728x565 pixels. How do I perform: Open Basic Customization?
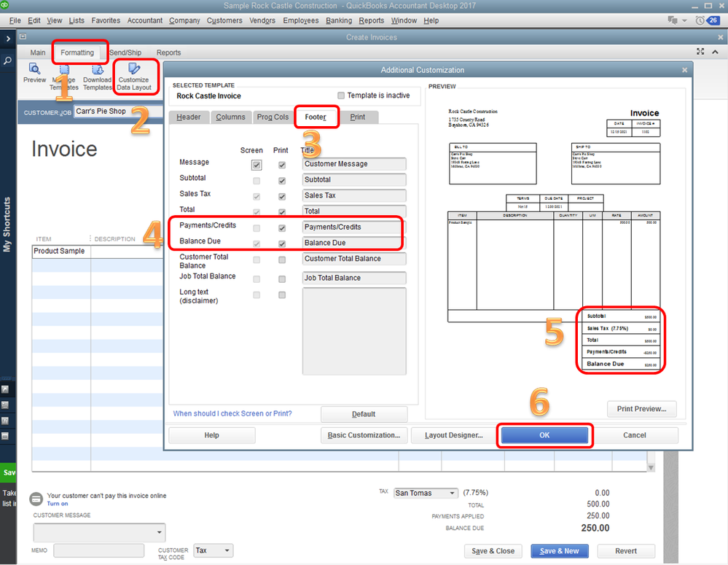tap(364, 435)
